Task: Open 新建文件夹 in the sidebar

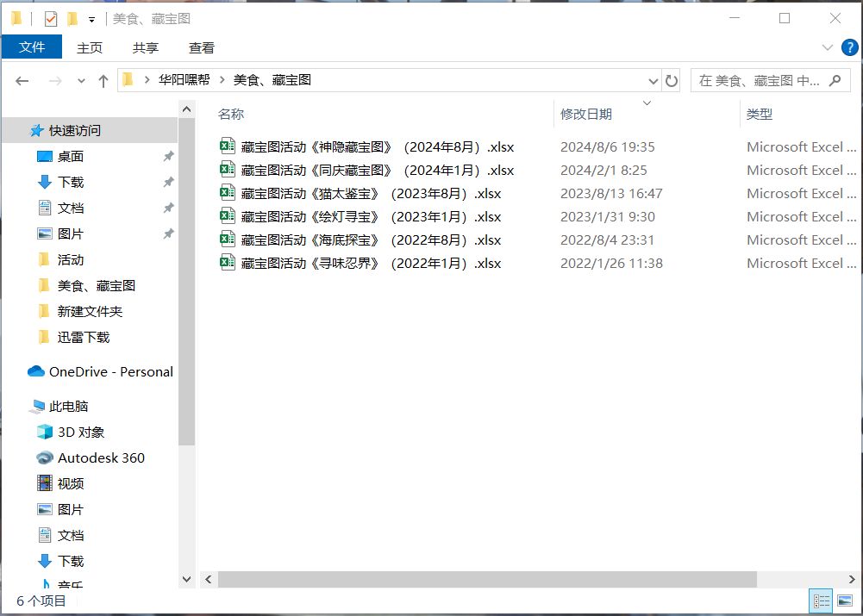Action: pyautogui.click(x=90, y=311)
